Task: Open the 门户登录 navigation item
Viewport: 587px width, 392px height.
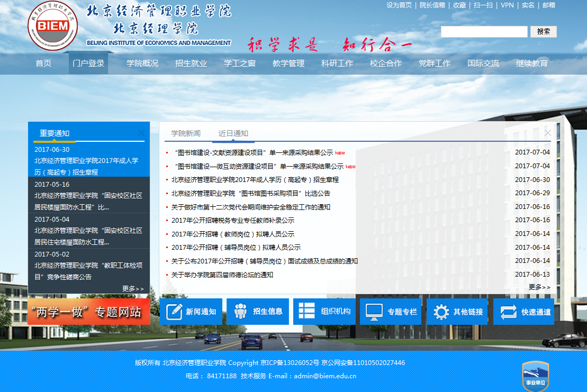Action: (x=88, y=63)
